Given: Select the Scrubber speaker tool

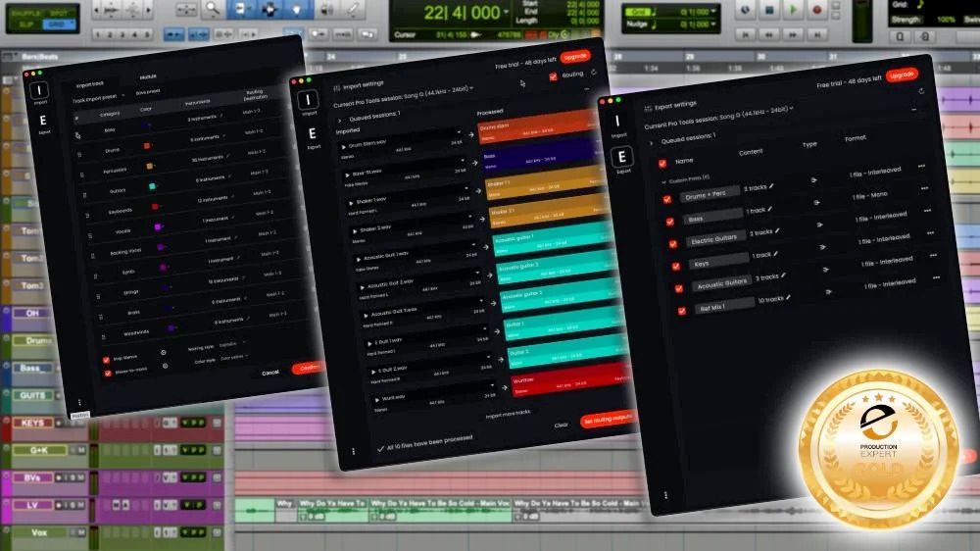Looking at the screenshot, I should 327,9.
